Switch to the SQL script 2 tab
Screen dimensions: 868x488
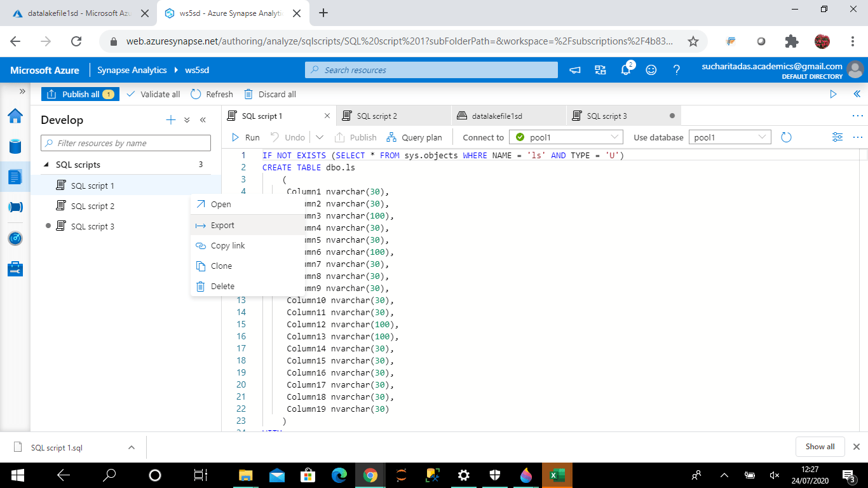[x=376, y=116]
